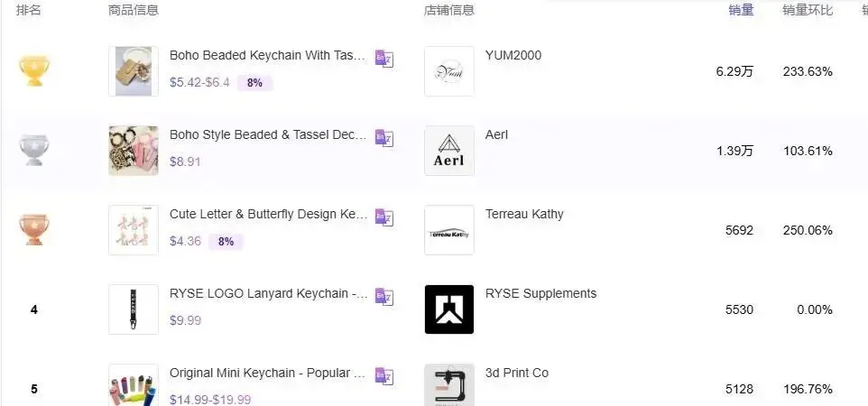This screenshot has height=406, width=868.
Task: Sort by the 销量环比 column header
Action: click(808, 11)
